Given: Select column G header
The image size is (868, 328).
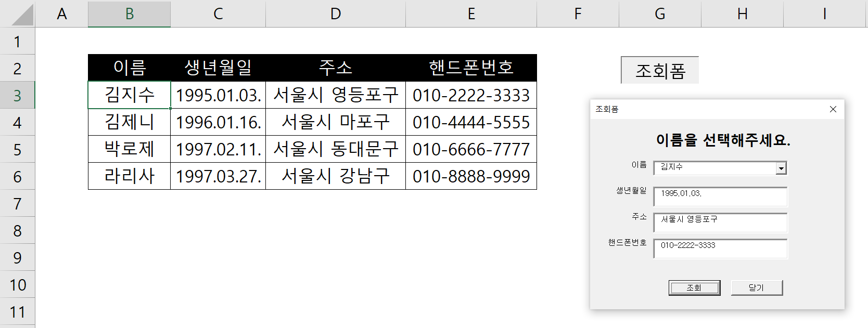Looking at the screenshot, I should coord(660,14).
